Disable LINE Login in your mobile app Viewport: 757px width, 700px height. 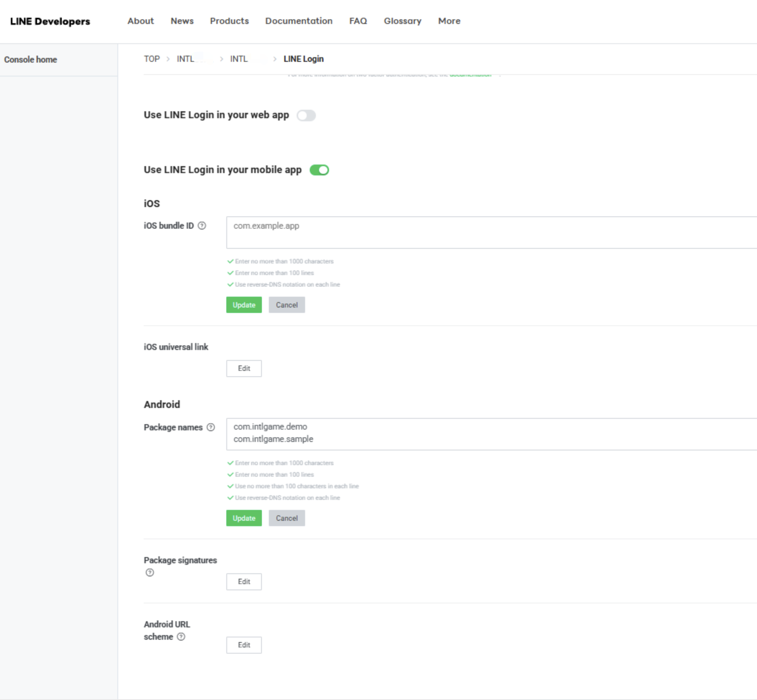(319, 170)
